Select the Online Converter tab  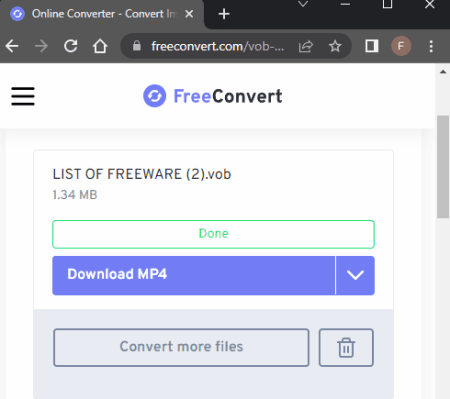click(x=102, y=14)
